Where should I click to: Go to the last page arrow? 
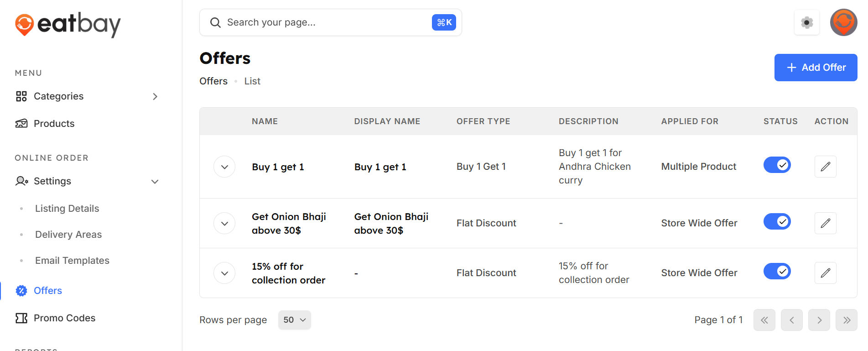coord(846,320)
